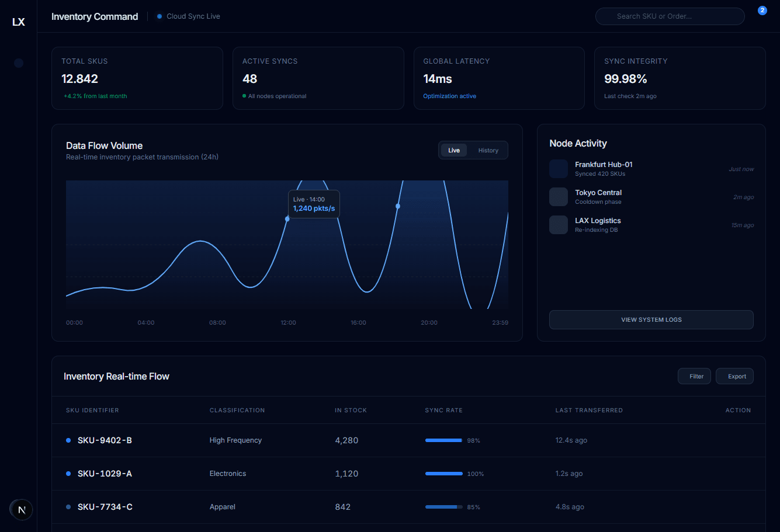Click the LX logo in the sidebar

click(19, 22)
